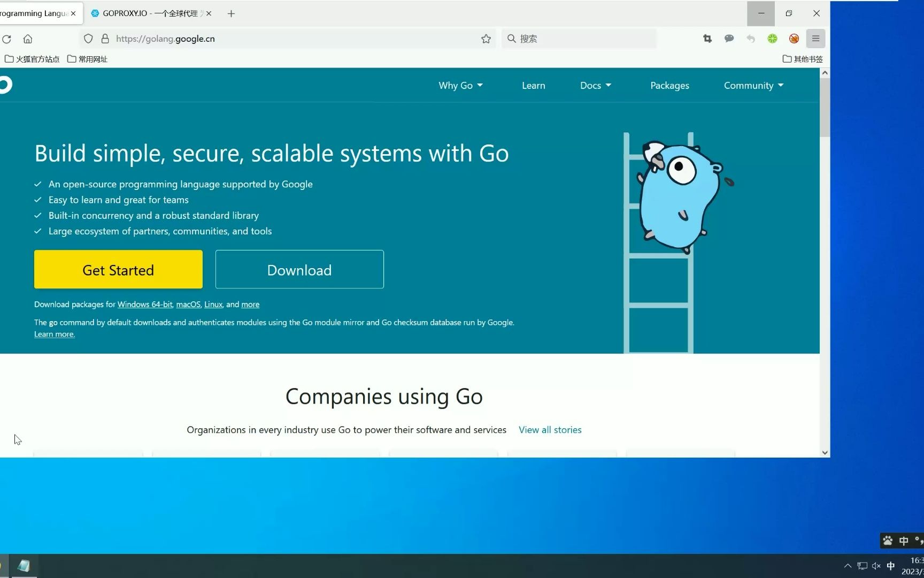The height and width of the screenshot is (578, 924).
Task: Click the IME paw icon
Action: coord(888,541)
